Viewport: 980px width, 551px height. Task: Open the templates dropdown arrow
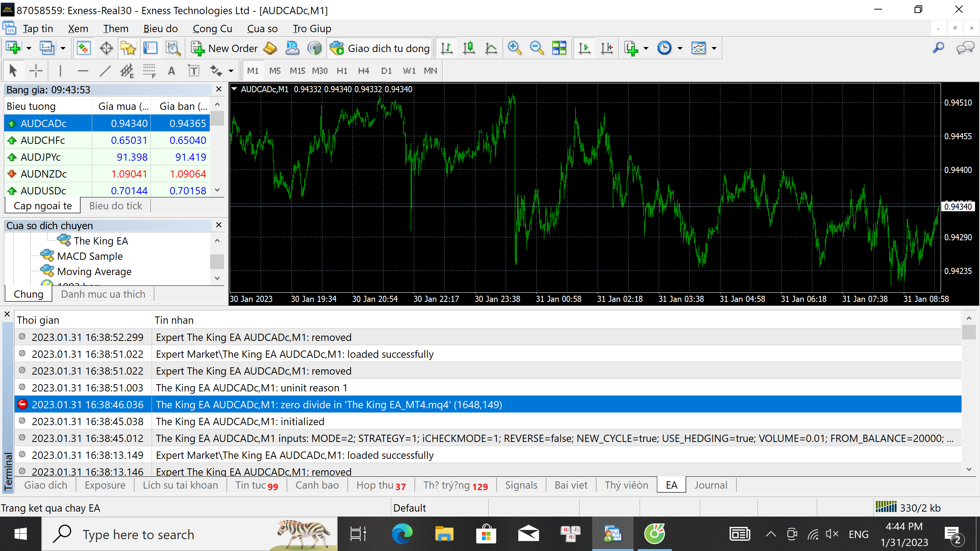714,49
